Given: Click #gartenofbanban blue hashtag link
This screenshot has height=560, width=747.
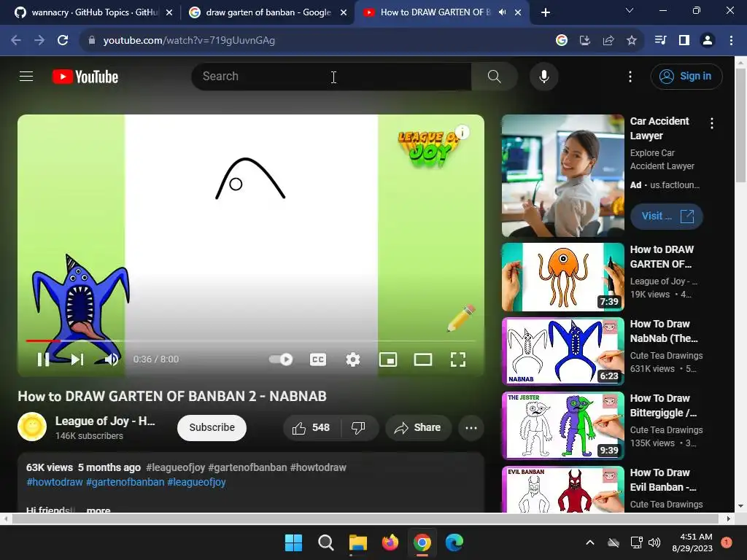Looking at the screenshot, I should (x=125, y=482).
